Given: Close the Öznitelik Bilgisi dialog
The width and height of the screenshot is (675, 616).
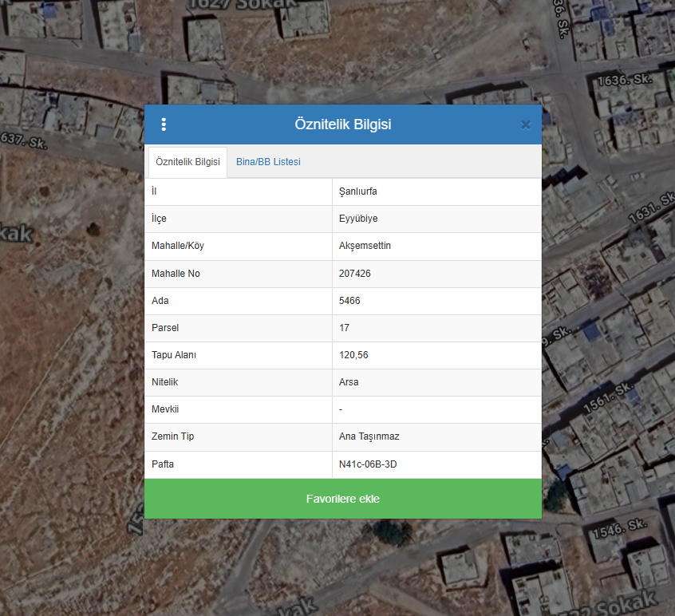Looking at the screenshot, I should click(525, 124).
